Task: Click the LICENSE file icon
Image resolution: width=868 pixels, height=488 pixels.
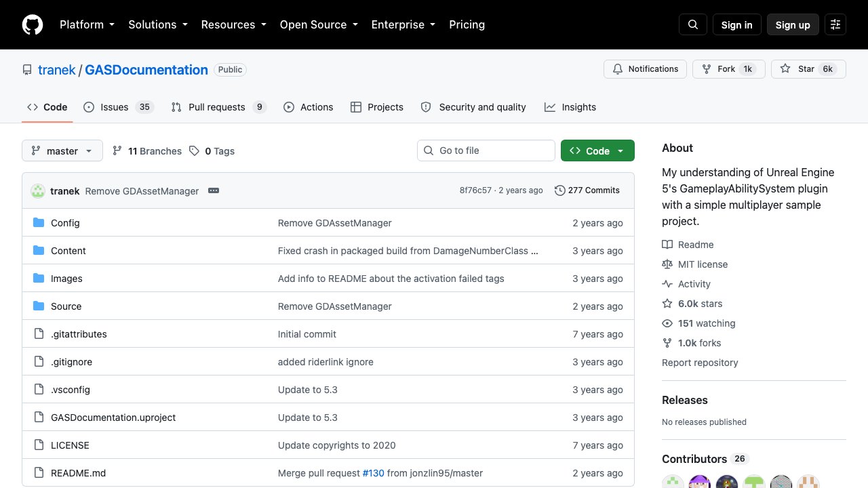Action: [39, 445]
